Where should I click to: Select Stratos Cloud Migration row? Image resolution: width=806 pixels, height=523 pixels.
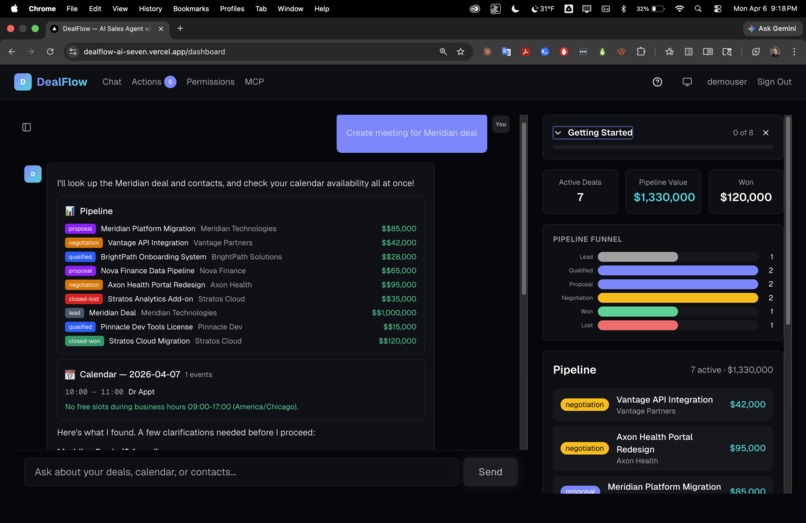241,341
